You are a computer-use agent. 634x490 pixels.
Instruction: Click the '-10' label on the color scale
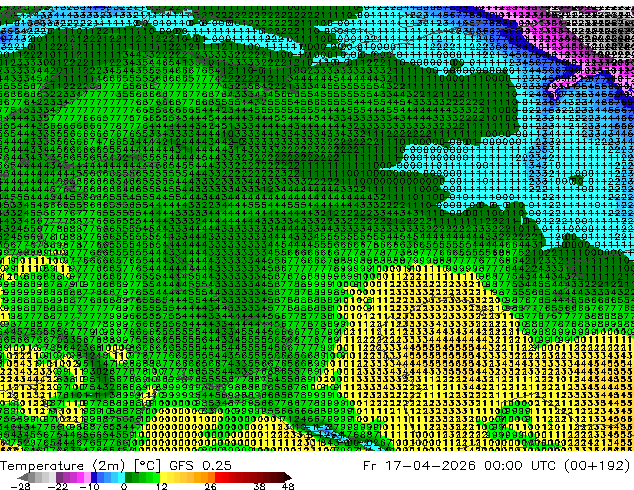point(89,486)
